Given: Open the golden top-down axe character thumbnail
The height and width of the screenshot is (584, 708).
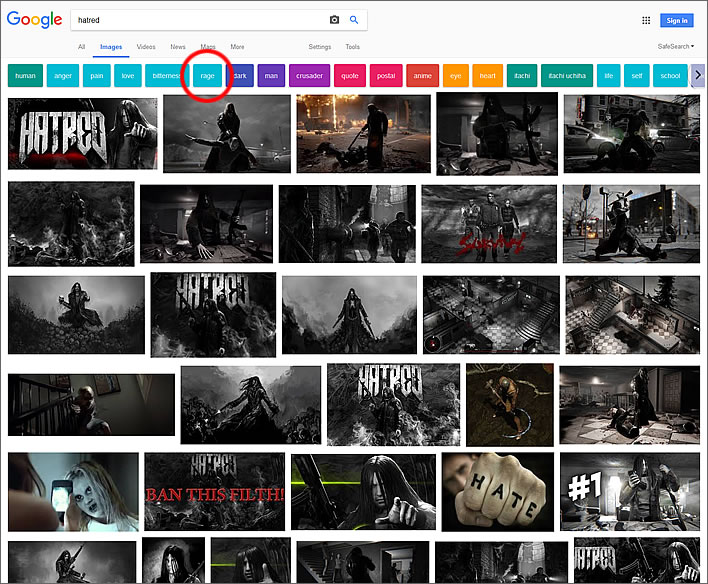Looking at the screenshot, I should pos(510,405).
